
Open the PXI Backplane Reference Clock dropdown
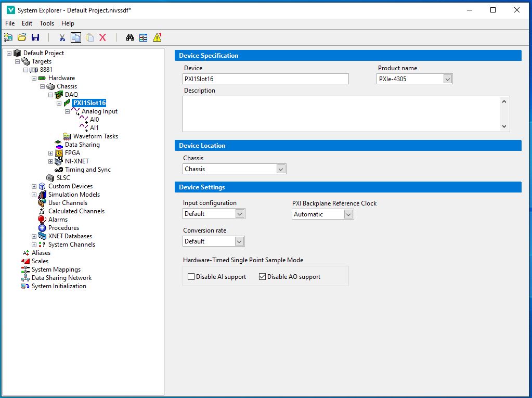[348, 214]
